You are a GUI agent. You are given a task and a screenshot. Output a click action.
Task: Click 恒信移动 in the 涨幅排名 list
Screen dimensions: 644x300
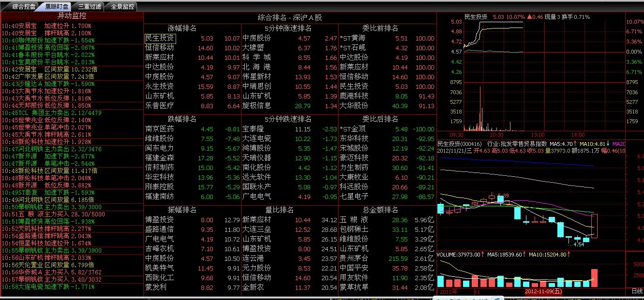click(x=160, y=48)
